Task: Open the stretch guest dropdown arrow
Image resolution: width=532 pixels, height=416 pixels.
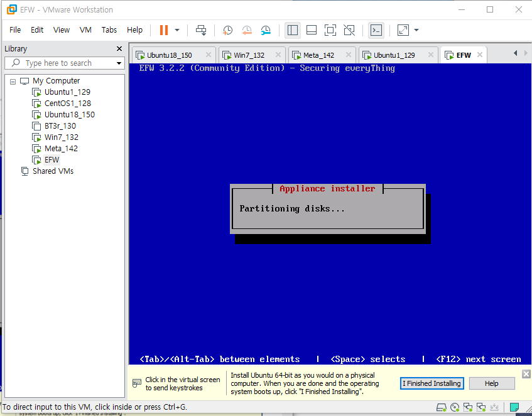Action: (416, 30)
